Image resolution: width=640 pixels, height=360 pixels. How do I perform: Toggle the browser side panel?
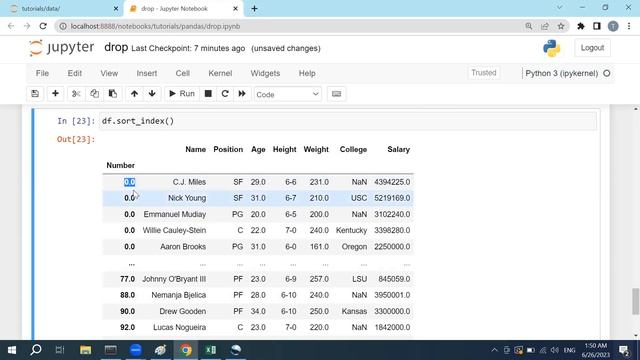pyautogui.click(x=597, y=26)
